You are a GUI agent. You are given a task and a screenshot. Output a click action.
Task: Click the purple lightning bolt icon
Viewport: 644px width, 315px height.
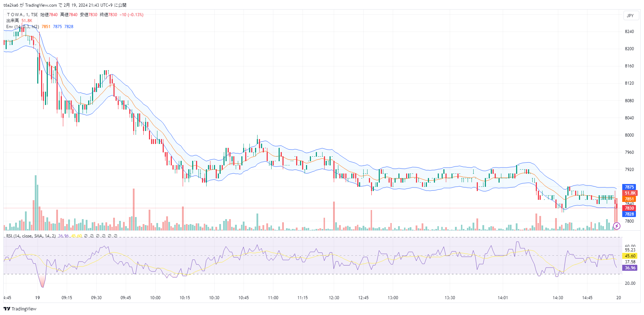click(617, 226)
